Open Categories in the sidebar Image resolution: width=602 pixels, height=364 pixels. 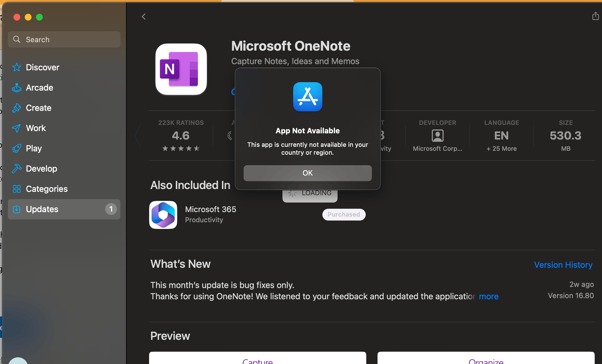point(64,189)
